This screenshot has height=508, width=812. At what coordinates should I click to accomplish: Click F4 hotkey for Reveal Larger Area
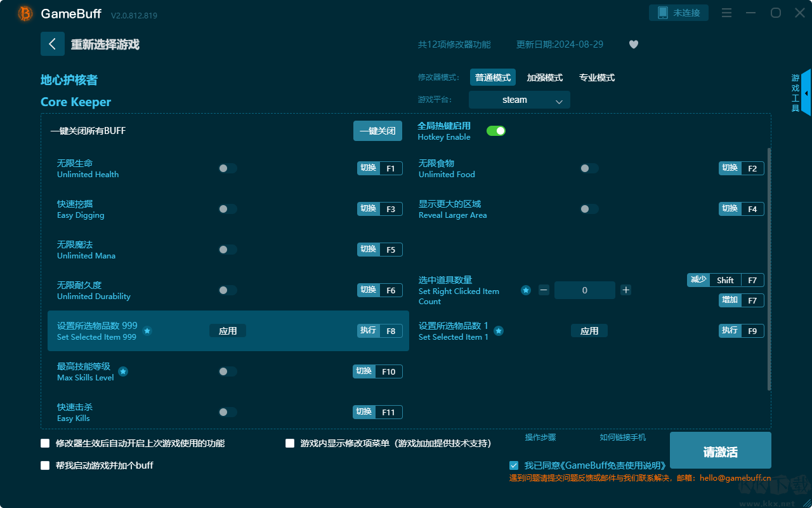pyautogui.click(x=742, y=209)
